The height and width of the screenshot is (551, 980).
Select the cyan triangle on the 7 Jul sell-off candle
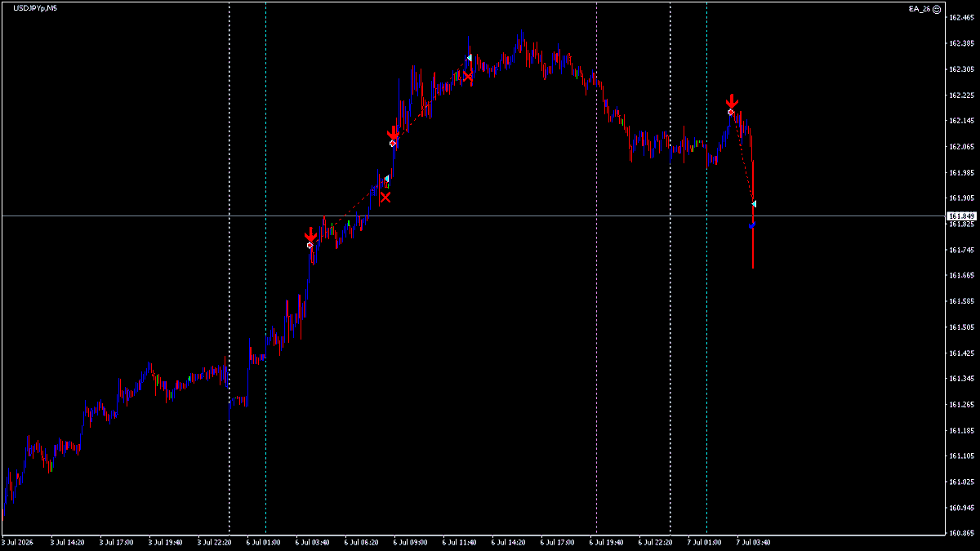754,203
